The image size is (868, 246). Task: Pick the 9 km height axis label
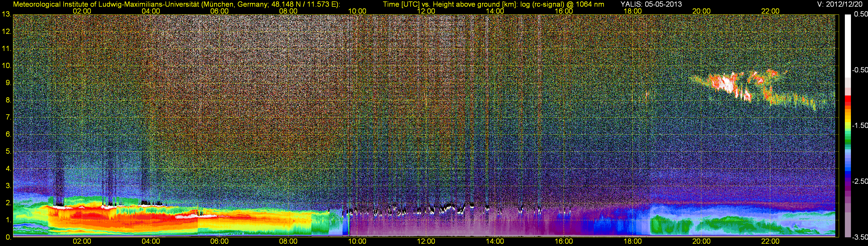pyautogui.click(x=8, y=83)
